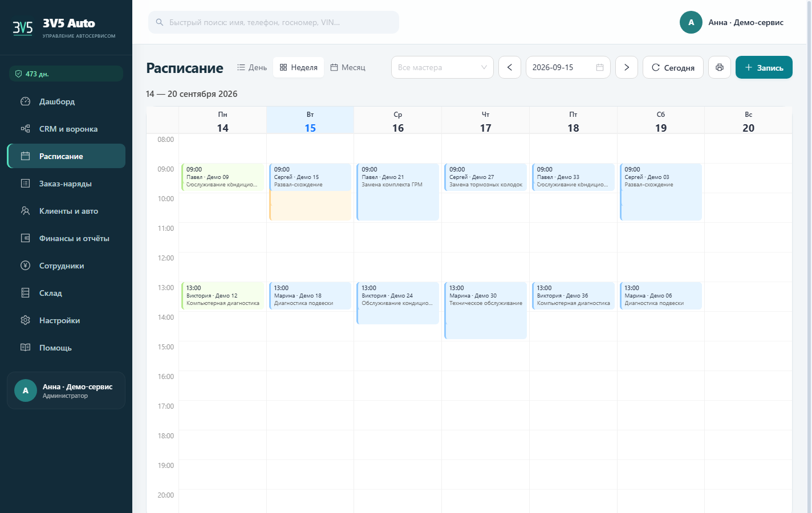This screenshot has height=513, width=812.
Task: Open Friday 13:00 Виктория Демо 36 appointment
Action: click(x=573, y=295)
